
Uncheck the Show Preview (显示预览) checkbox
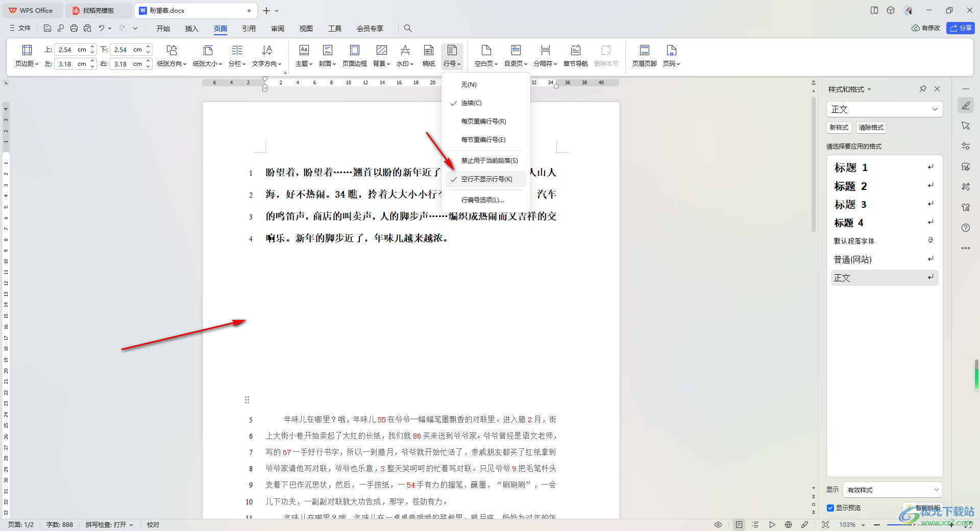tap(830, 508)
